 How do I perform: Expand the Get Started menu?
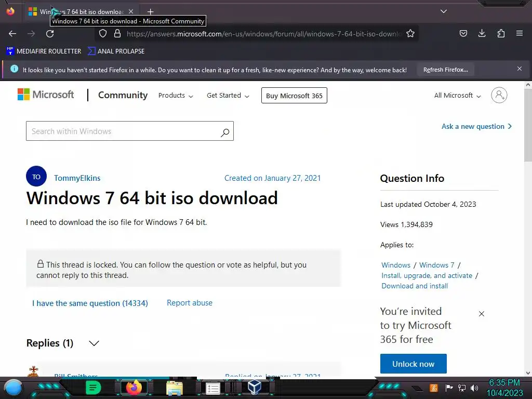(x=228, y=96)
